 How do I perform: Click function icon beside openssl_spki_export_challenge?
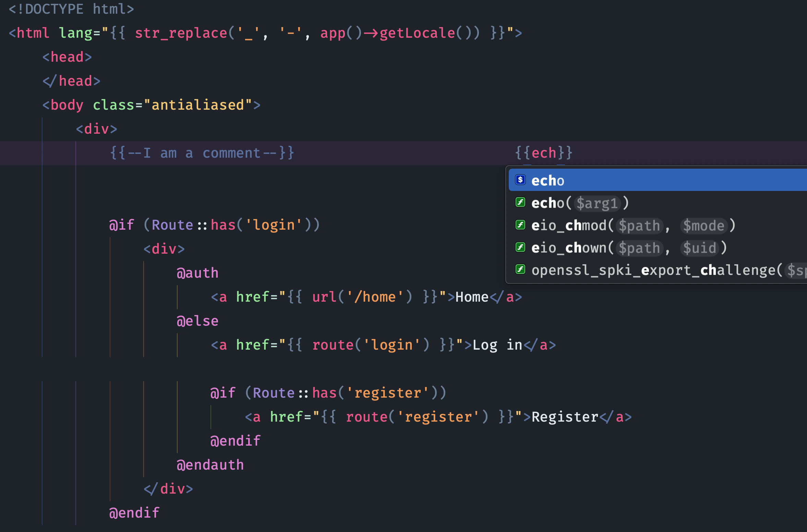click(x=520, y=270)
